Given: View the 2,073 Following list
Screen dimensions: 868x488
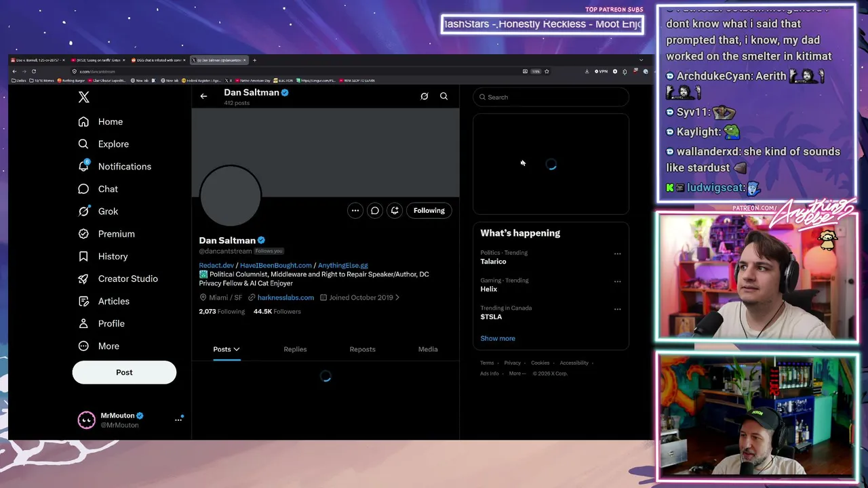Looking at the screenshot, I should (222, 312).
